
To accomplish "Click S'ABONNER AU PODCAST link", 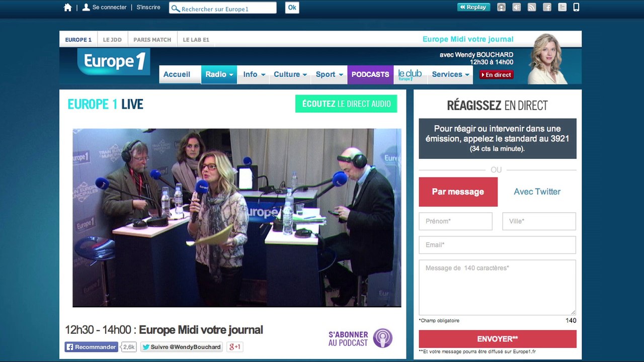I will click(348, 339).
